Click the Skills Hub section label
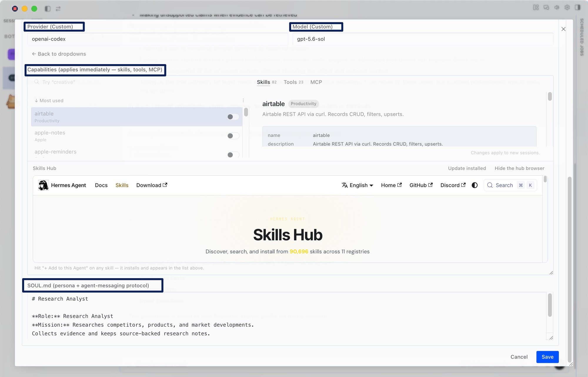 tap(44, 168)
